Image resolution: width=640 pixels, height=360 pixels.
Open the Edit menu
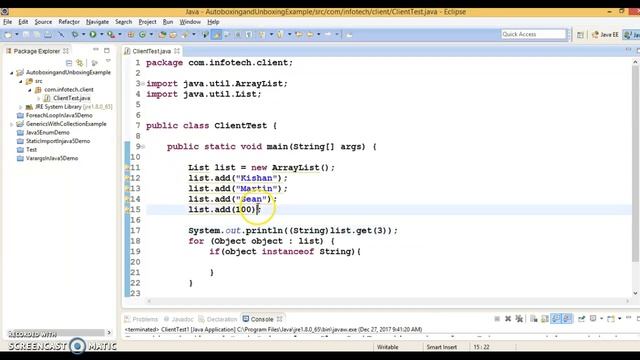click(23, 22)
